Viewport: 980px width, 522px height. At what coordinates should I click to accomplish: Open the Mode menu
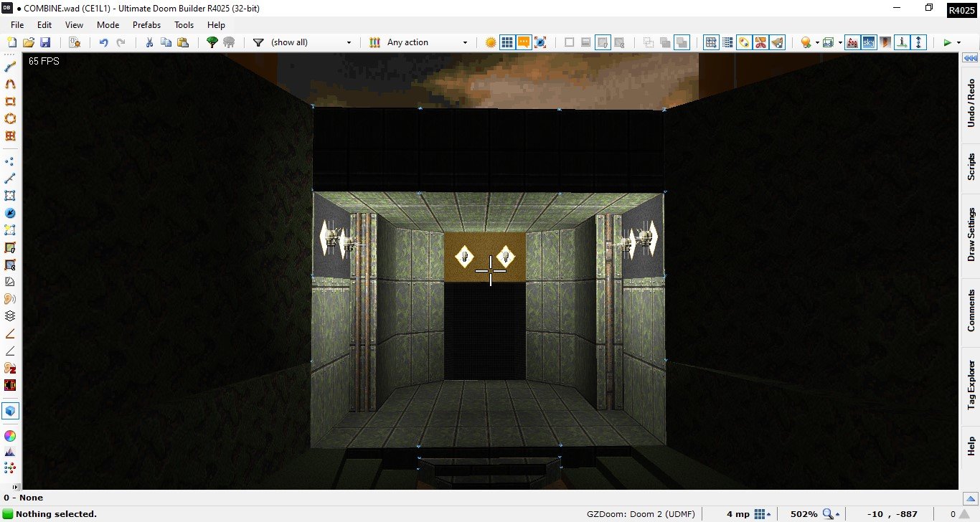click(108, 24)
